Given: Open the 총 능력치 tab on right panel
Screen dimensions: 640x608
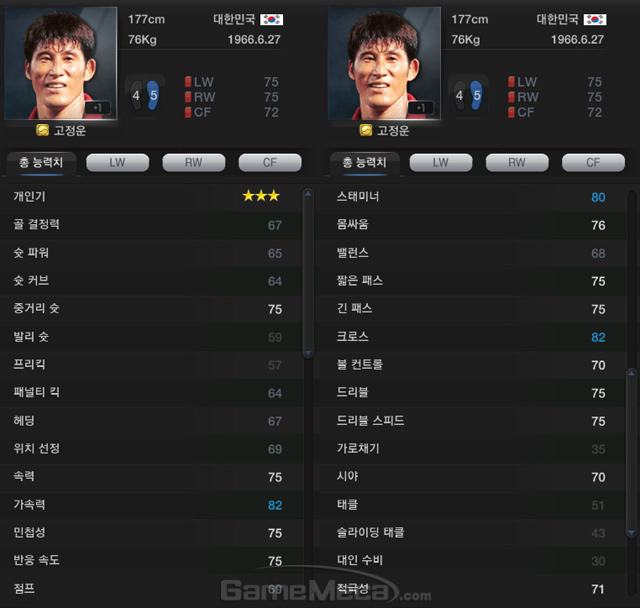Looking at the screenshot, I should click(364, 163).
